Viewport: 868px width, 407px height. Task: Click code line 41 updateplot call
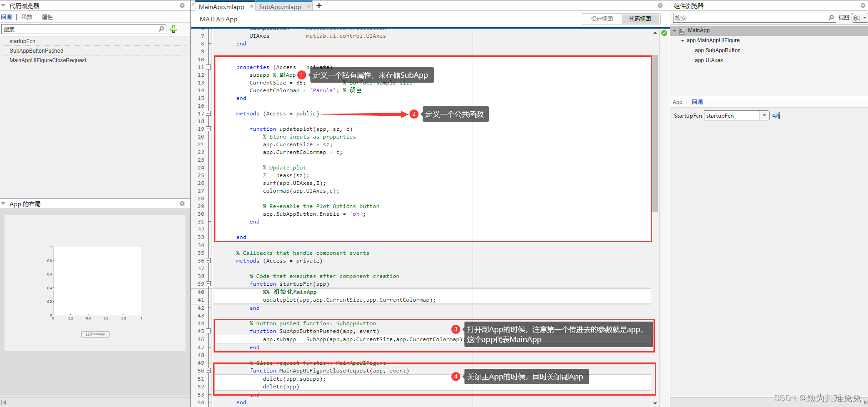point(349,300)
